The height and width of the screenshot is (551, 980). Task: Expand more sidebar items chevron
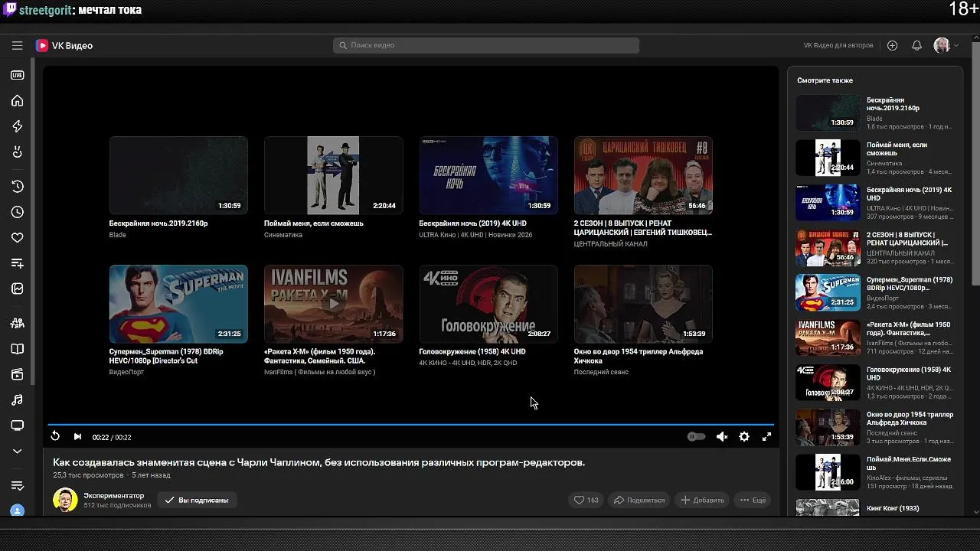(x=17, y=452)
